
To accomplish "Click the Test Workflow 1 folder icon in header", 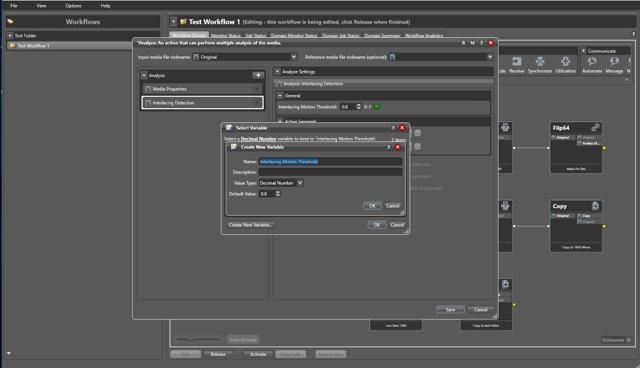I will coord(183,22).
